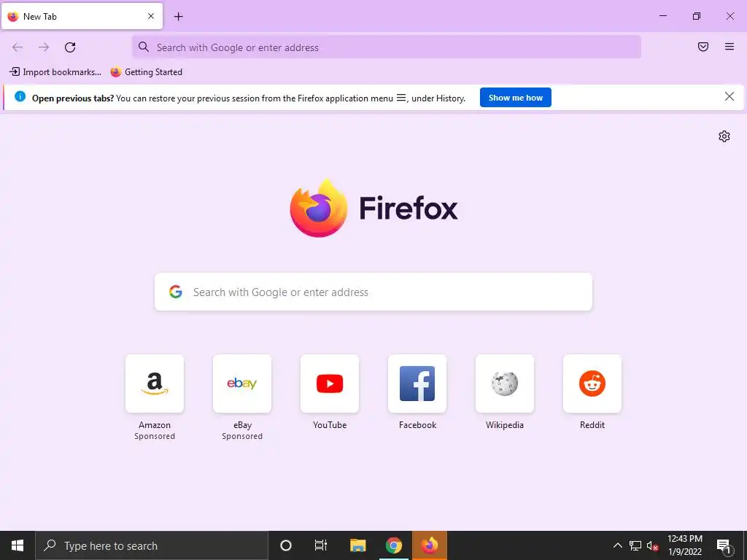Click the Google G icon in search box

176,292
